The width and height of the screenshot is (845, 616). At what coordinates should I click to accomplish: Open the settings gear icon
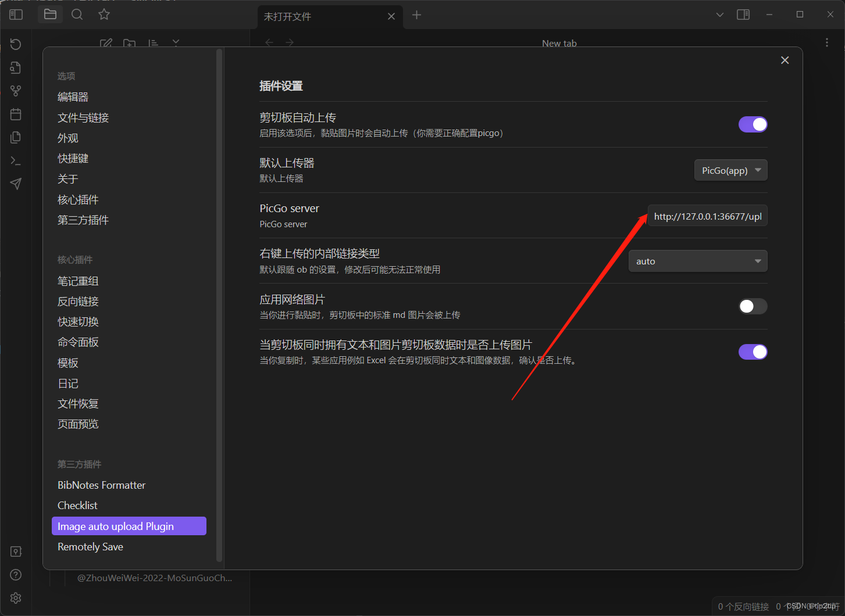tap(16, 598)
